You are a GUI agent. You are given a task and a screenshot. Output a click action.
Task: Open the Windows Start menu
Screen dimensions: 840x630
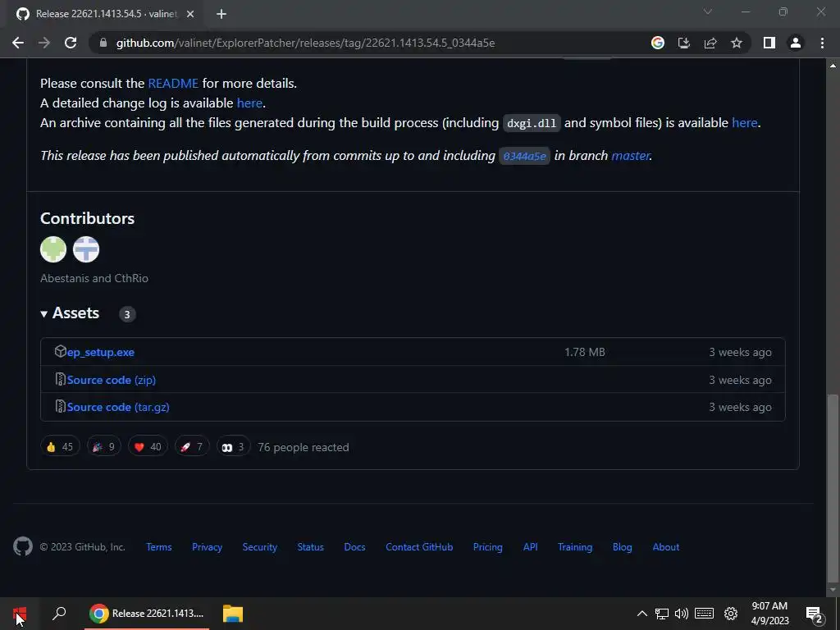[20, 614]
